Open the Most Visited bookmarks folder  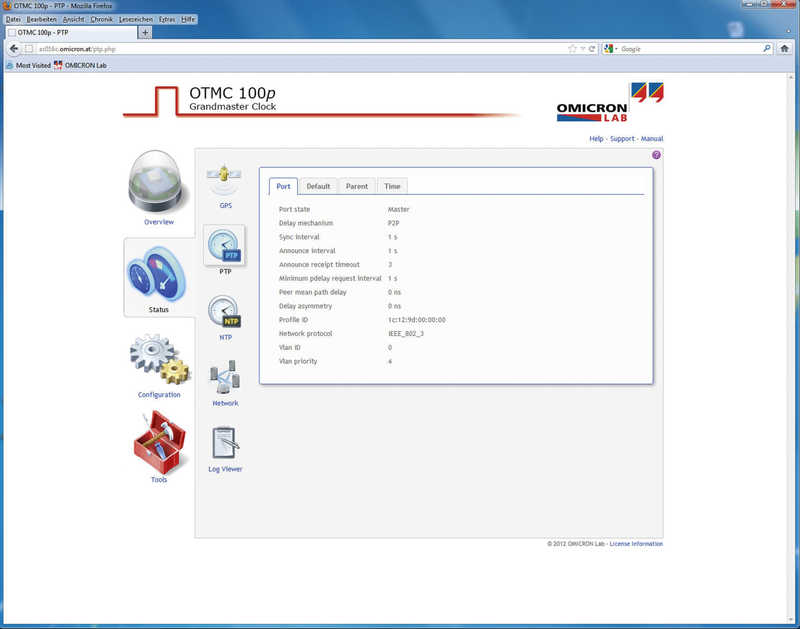[29, 65]
